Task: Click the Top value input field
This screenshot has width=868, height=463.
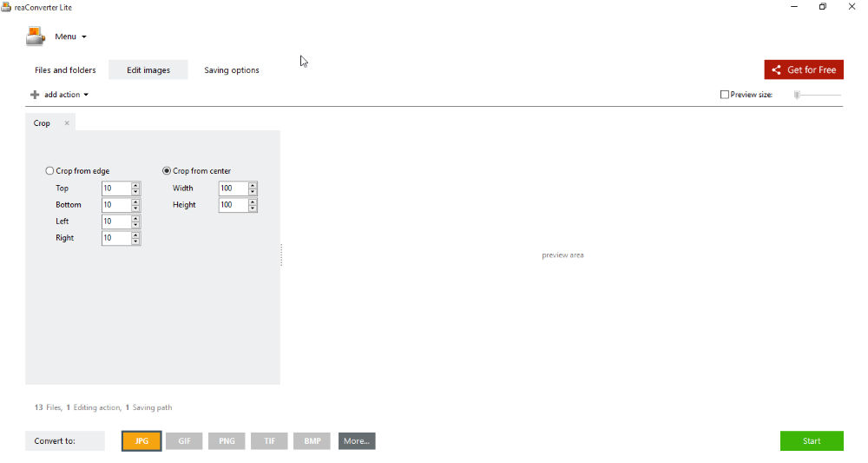Action: click(x=116, y=189)
